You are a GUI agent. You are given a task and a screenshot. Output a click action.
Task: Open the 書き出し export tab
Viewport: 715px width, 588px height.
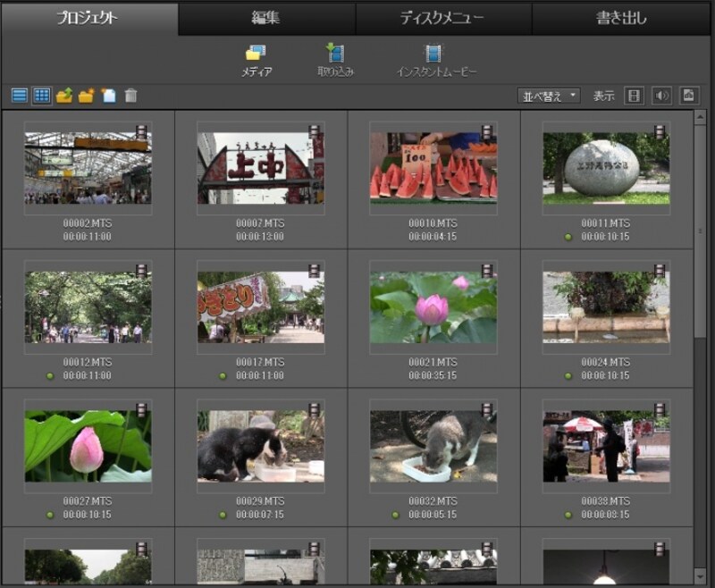click(x=621, y=18)
